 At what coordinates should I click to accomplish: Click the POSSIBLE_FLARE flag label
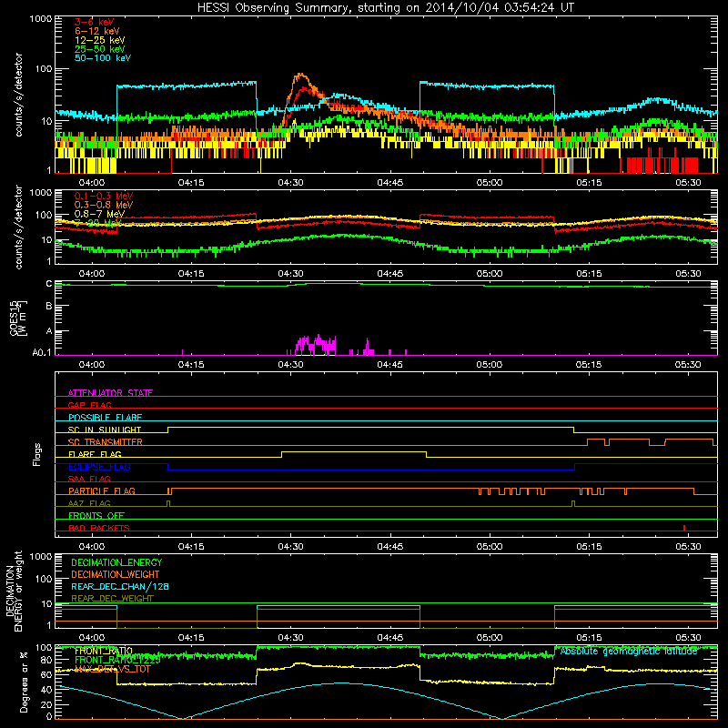[x=105, y=418]
